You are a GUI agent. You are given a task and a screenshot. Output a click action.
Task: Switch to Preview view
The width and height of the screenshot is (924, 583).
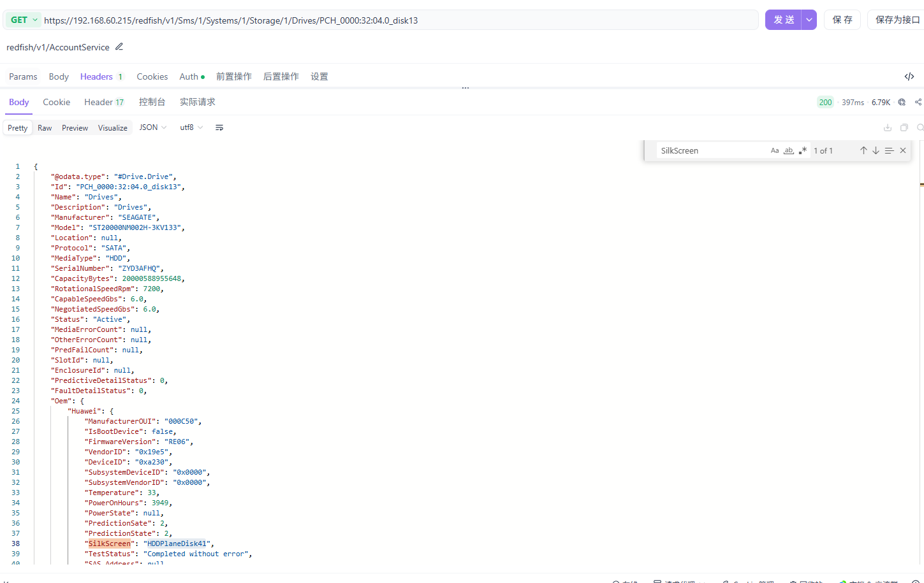pyautogui.click(x=75, y=127)
